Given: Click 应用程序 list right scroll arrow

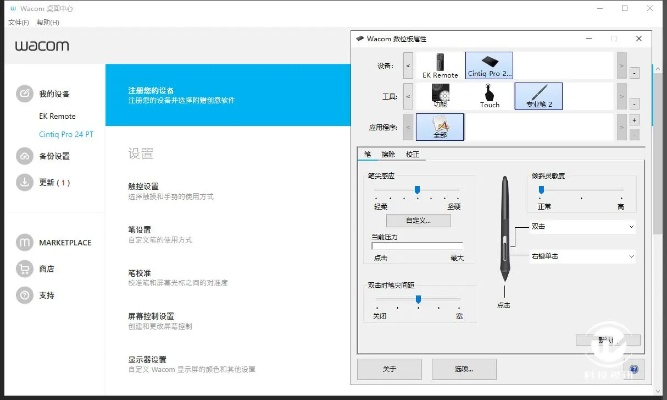Looking at the screenshot, I should pyautogui.click(x=622, y=127).
